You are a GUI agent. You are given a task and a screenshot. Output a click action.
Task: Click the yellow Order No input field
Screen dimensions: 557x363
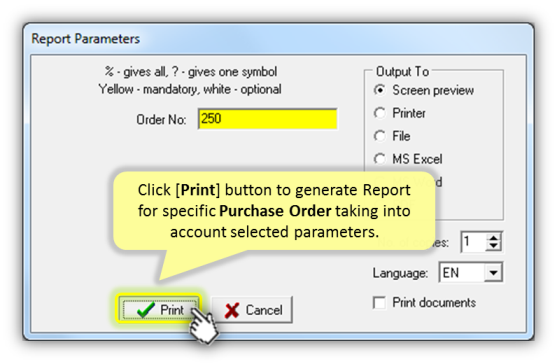coord(267,119)
